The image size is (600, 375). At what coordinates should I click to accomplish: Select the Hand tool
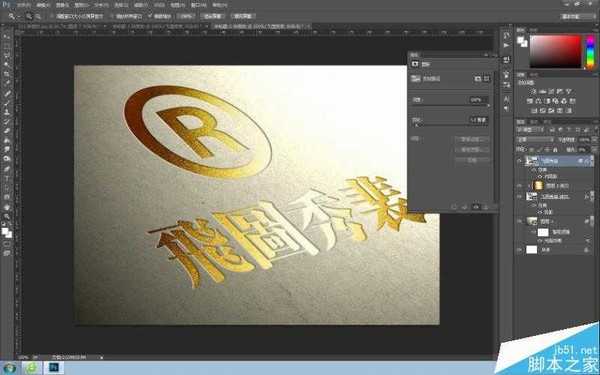pos(7,207)
